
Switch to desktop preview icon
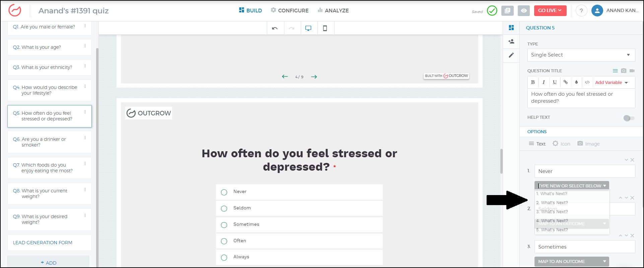pos(308,28)
